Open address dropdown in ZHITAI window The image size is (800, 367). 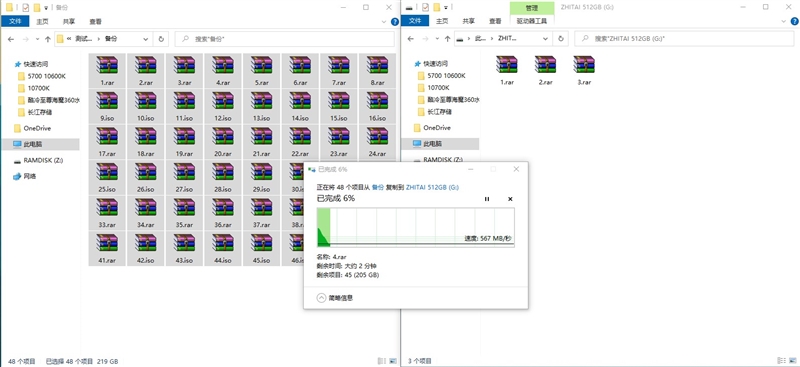(x=545, y=38)
